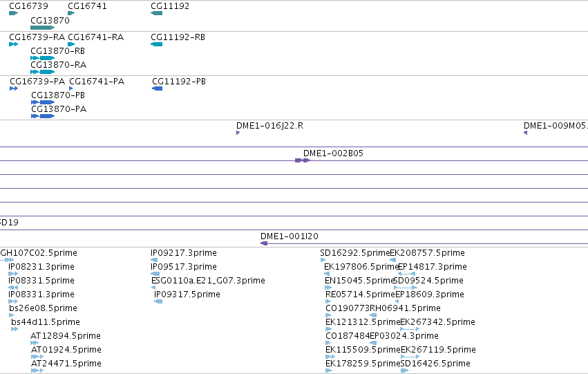Select transcript CG13870-RA
Screen dimensions: 588x374
click(x=42, y=72)
